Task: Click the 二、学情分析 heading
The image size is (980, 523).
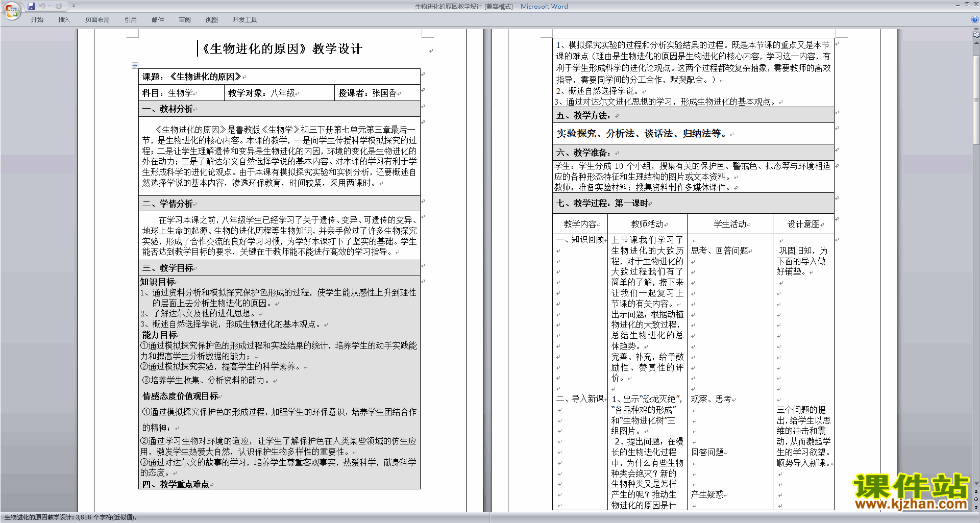Action: point(167,204)
